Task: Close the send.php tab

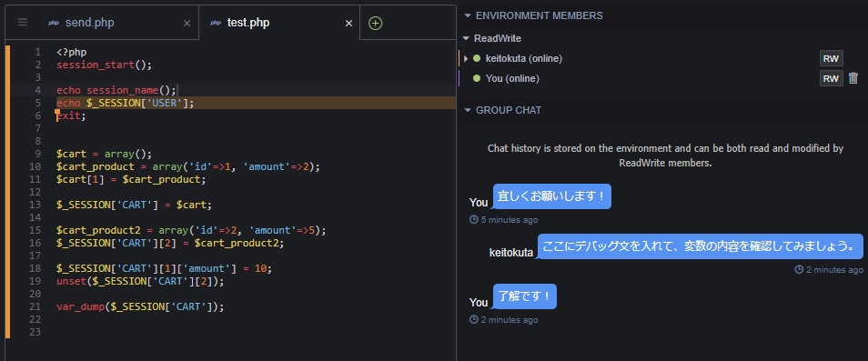Action: [187, 24]
